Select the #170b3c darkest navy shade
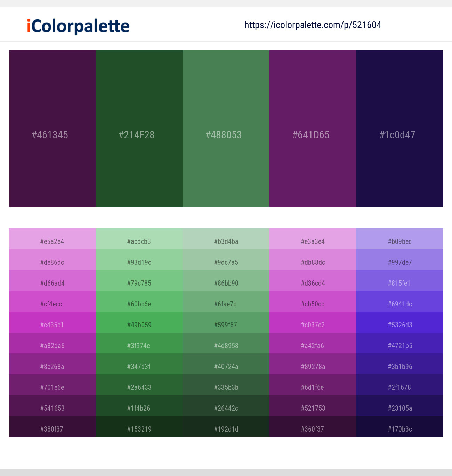This screenshot has width=452, height=476. pyautogui.click(x=400, y=426)
